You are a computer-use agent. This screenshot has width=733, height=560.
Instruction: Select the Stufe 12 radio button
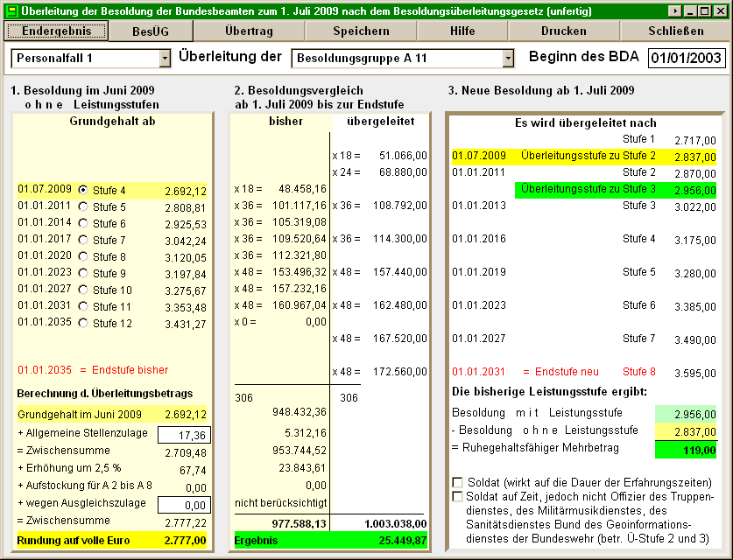(x=83, y=323)
